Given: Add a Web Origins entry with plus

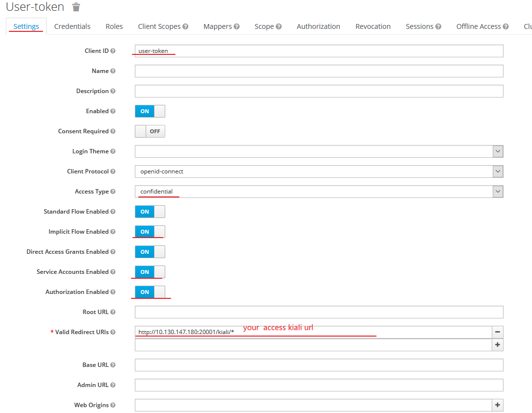Looking at the screenshot, I should [x=497, y=405].
